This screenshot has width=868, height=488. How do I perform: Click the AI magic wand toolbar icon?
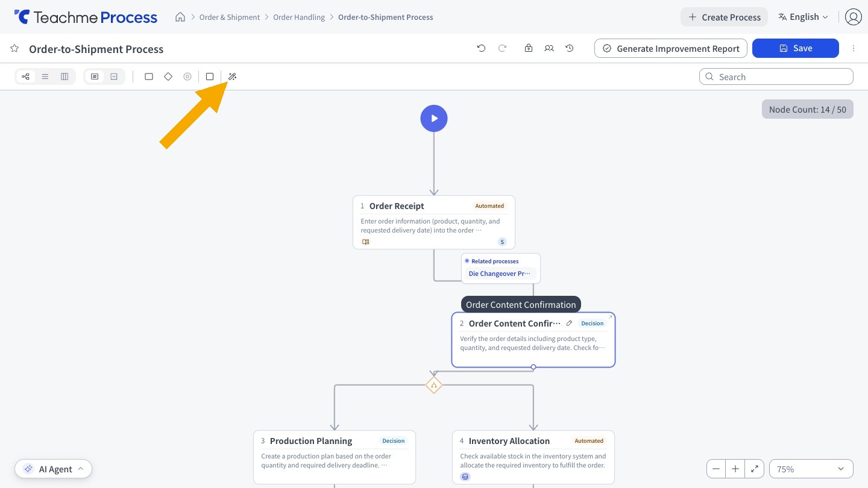(232, 77)
